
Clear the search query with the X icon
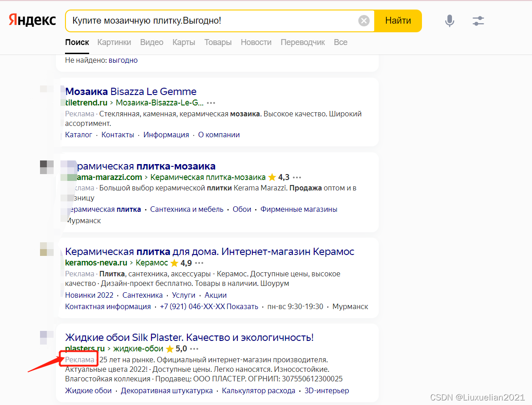point(364,21)
